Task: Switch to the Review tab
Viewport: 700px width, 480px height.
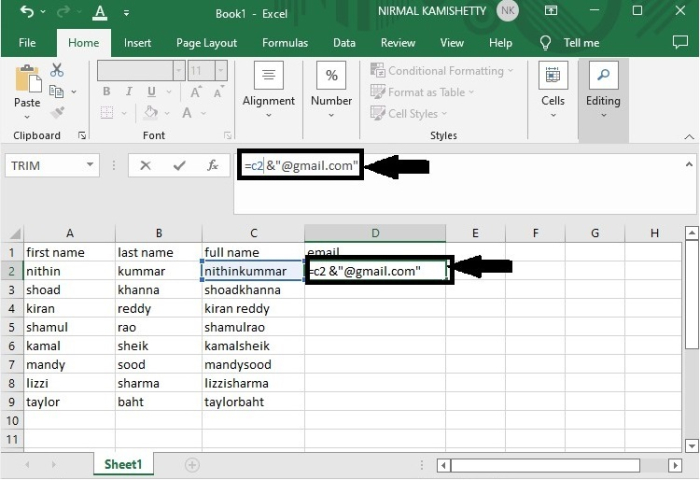Action: tap(398, 43)
